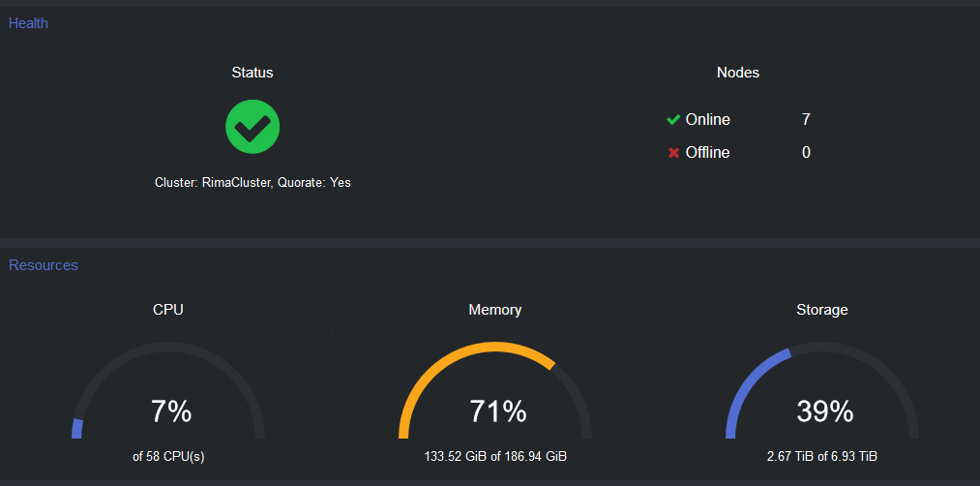Click the Online nodes label
Image resolution: width=980 pixels, height=486 pixels.
[707, 120]
